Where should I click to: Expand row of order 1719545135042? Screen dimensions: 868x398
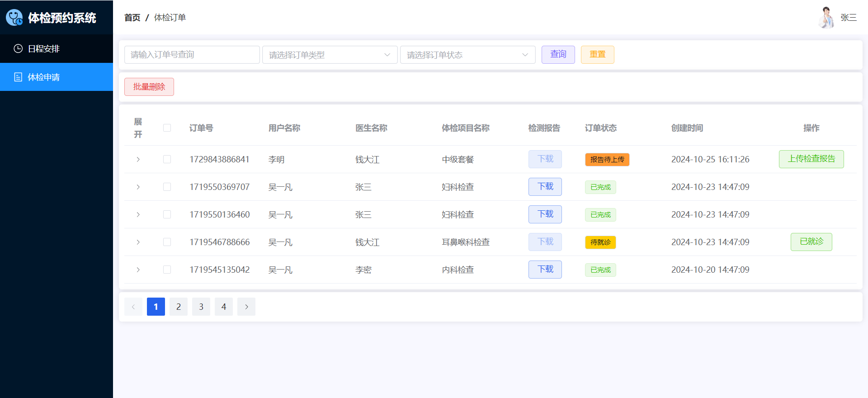click(138, 270)
